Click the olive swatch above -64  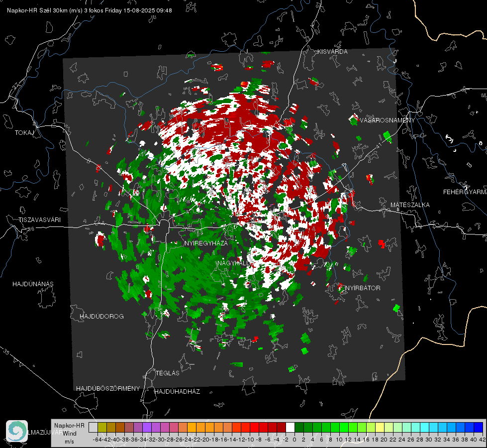point(102,427)
